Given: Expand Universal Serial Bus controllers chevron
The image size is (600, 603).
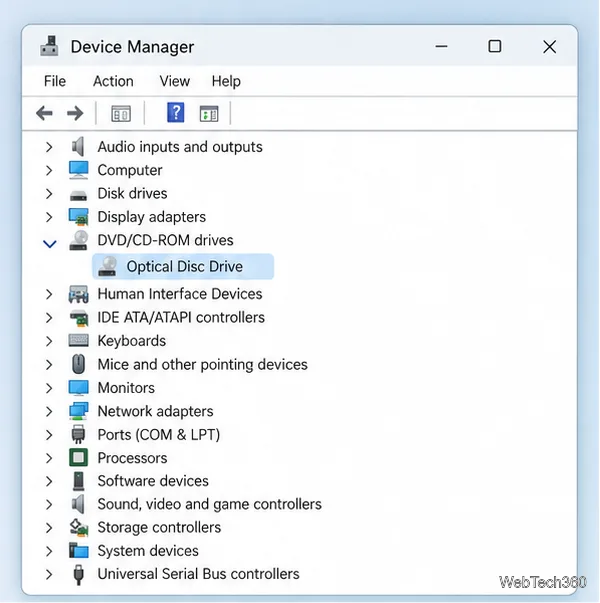Looking at the screenshot, I should [49, 575].
